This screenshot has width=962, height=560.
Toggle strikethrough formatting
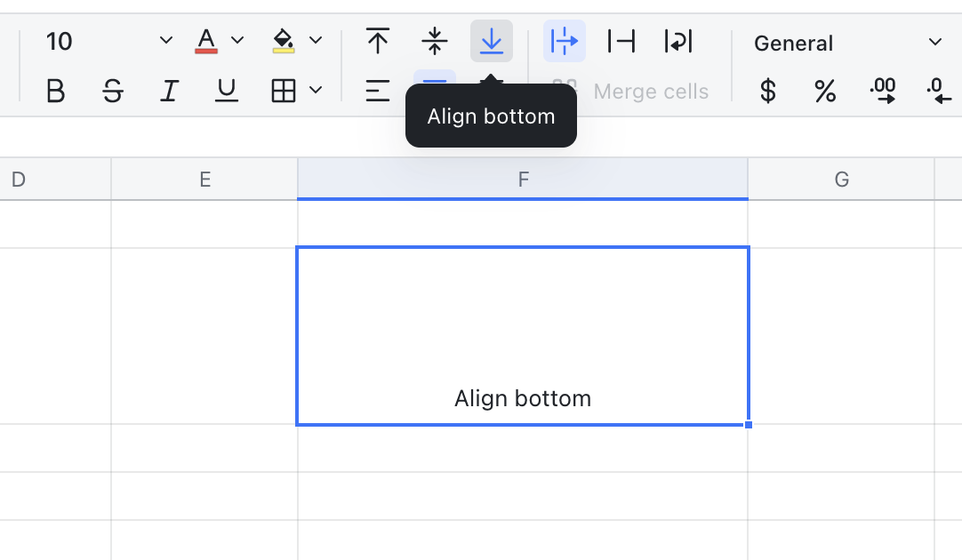pyautogui.click(x=113, y=91)
